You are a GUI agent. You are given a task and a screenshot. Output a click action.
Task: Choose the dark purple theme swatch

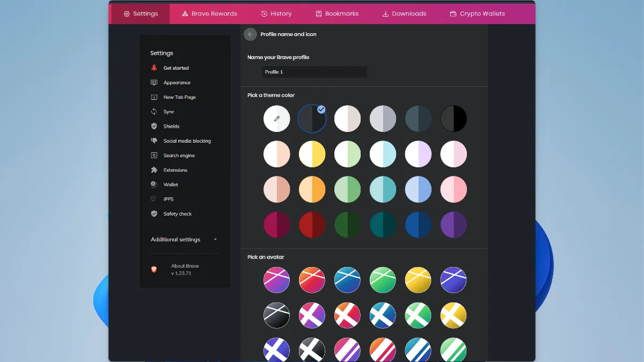(454, 225)
